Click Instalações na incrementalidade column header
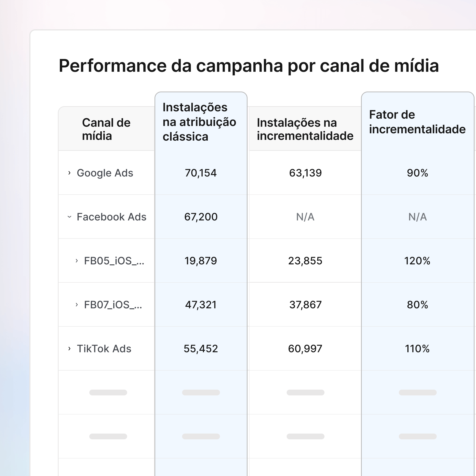The height and width of the screenshot is (476, 476). [305, 129]
